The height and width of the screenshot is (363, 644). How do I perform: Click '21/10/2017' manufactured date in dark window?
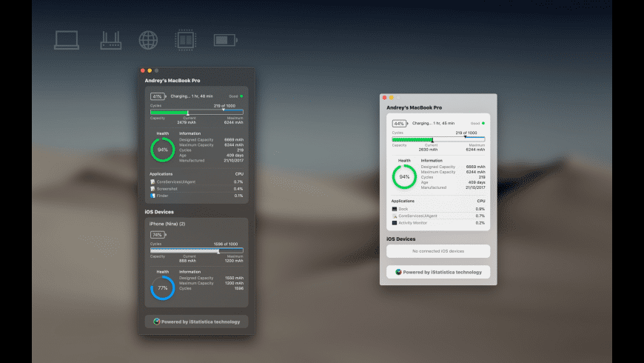(x=234, y=160)
